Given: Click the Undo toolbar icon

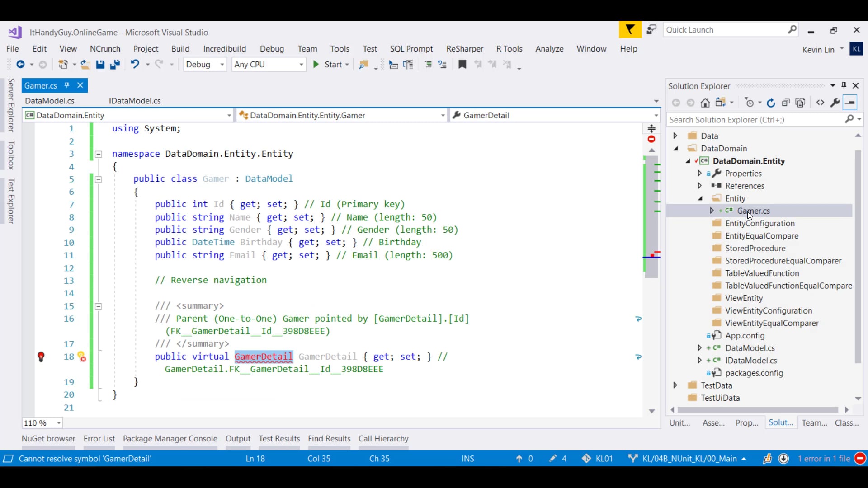Looking at the screenshot, I should pyautogui.click(x=135, y=65).
